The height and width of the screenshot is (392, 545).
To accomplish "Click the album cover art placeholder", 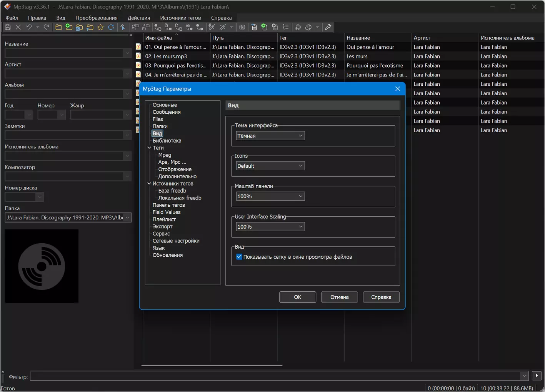I will coord(42,266).
